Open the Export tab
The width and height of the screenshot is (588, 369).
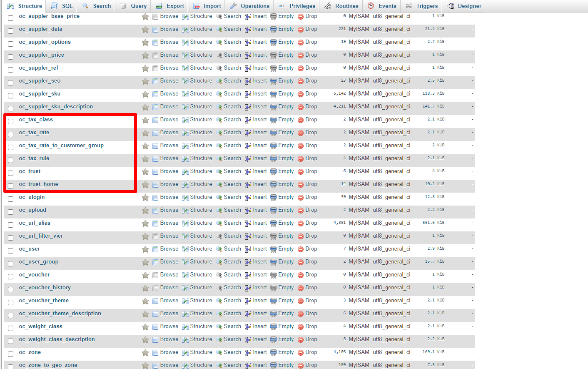pos(169,6)
